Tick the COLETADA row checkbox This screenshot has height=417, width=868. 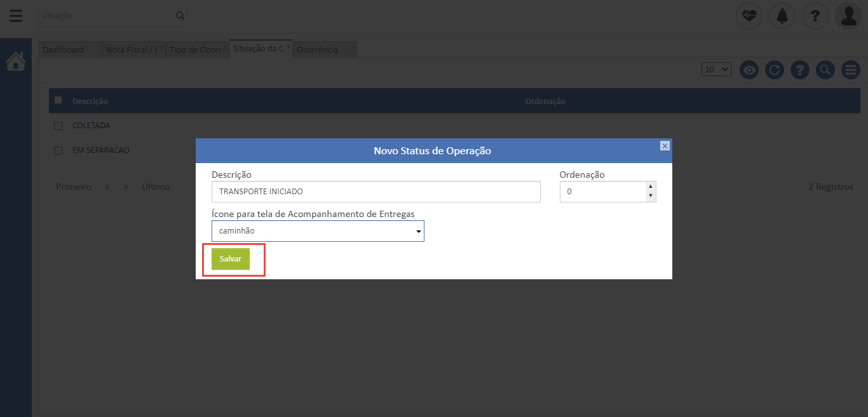pyautogui.click(x=58, y=126)
